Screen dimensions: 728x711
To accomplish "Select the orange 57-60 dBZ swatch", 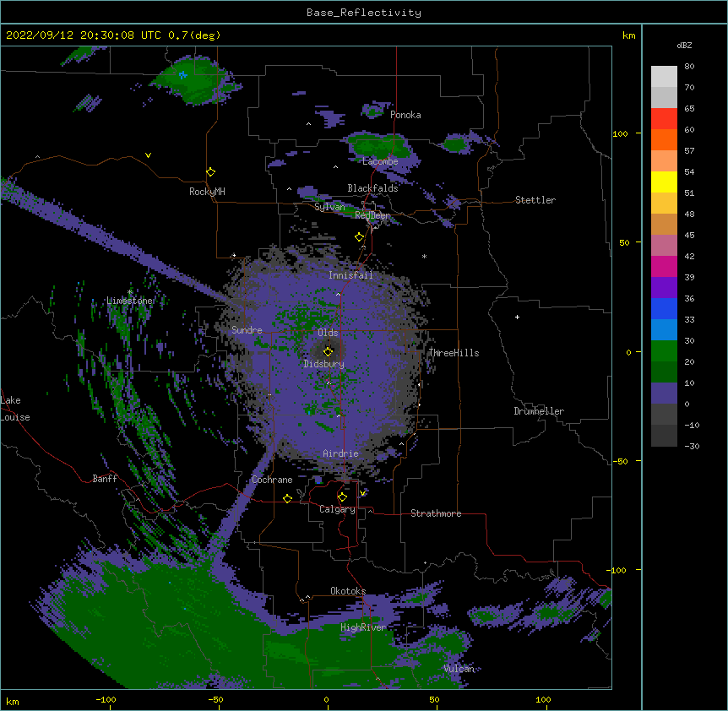I will 664,139.
